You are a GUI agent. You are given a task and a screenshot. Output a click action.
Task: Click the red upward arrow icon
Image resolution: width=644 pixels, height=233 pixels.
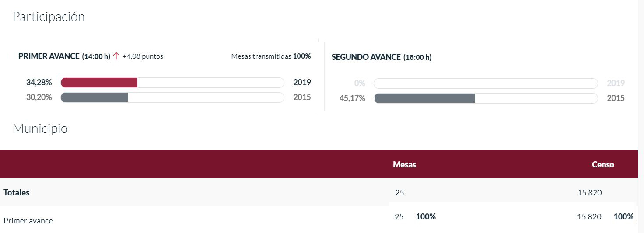(116, 56)
